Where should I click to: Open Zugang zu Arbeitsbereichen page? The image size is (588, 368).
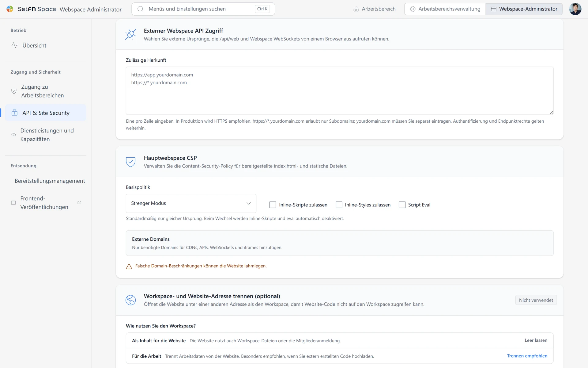click(x=45, y=91)
